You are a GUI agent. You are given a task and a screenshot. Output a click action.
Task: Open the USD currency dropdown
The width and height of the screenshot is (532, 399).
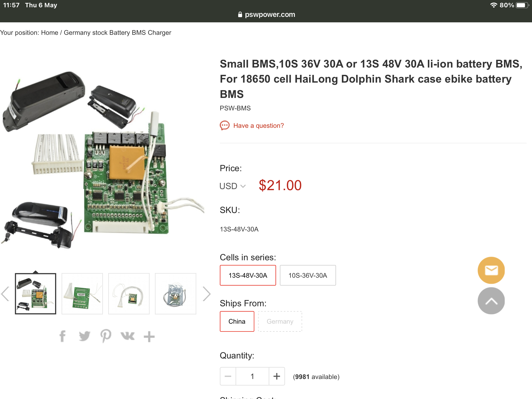tap(232, 186)
